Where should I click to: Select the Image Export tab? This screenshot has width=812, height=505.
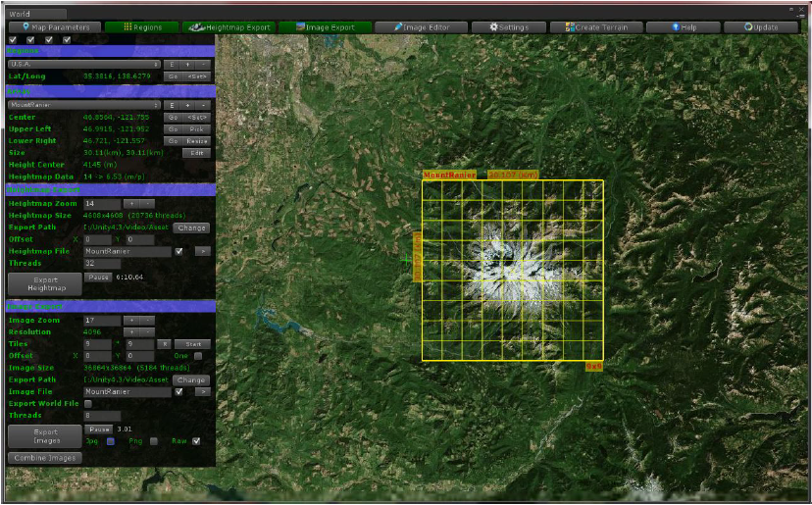tap(326, 27)
